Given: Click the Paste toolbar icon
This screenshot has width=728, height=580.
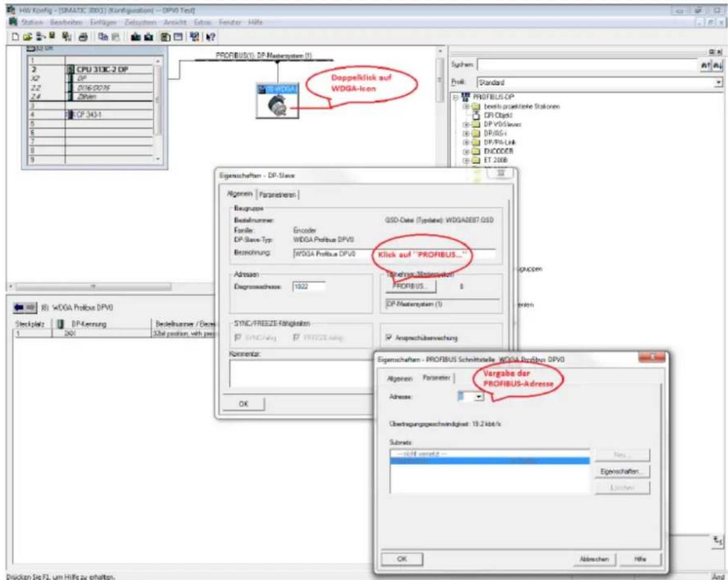Looking at the screenshot, I should (116, 37).
